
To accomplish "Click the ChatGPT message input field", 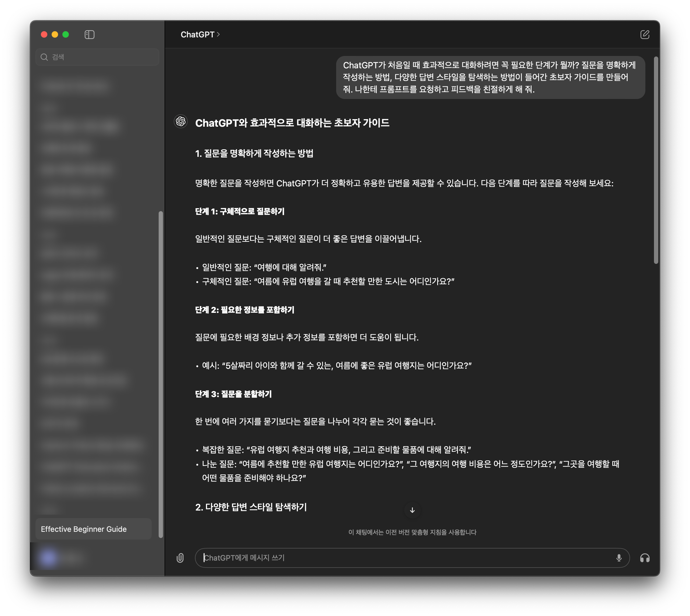I will [412, 558].
